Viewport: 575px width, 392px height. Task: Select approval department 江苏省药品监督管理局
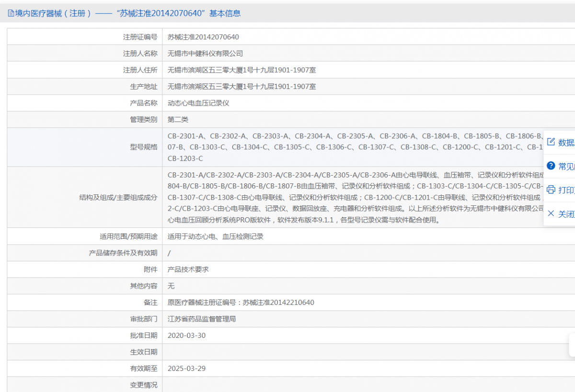click(202, 319)
